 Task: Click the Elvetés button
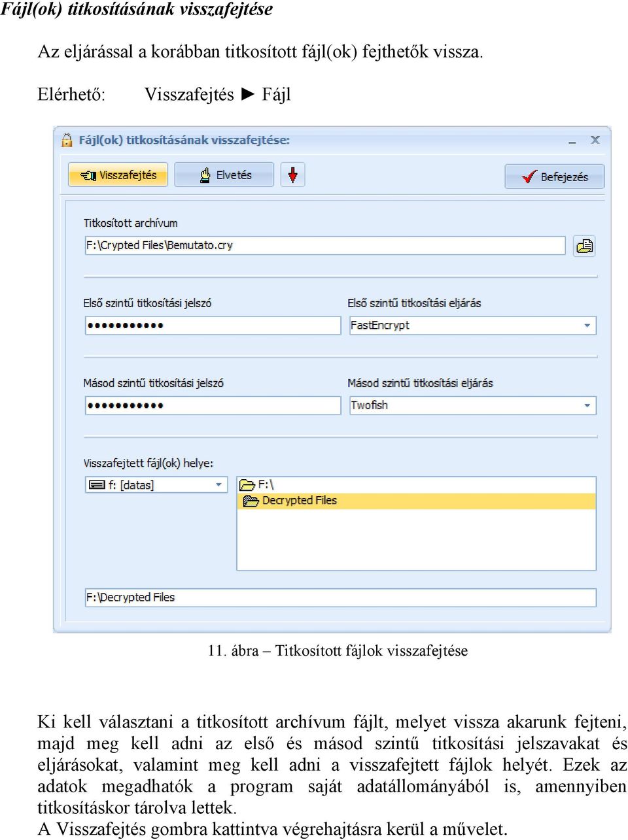click(x=224, y=175)
